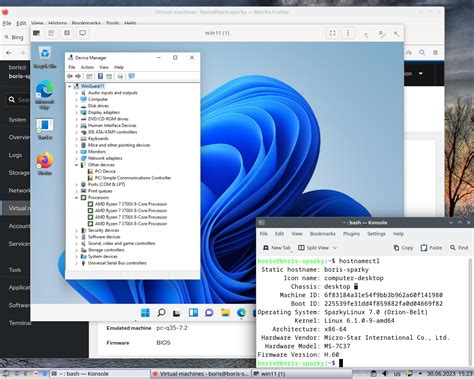Open the Plugins menu in Konsole
The width and height of the screenshot is (474, 379).
(351, 234)
